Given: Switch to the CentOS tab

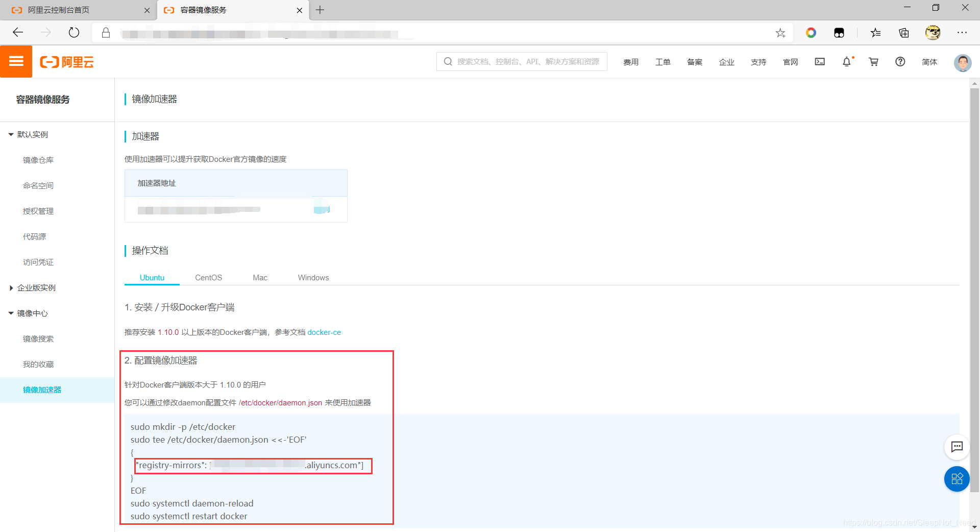Looking at the screenshot, I should 208,278.
